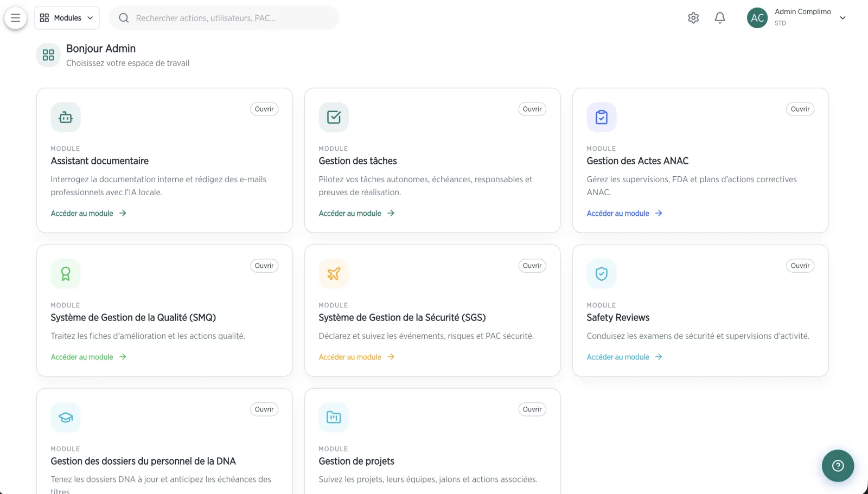This screenshot has width=868, height=494.
Task: Click the Gestion de projets title
Action: tap(356, 461)
